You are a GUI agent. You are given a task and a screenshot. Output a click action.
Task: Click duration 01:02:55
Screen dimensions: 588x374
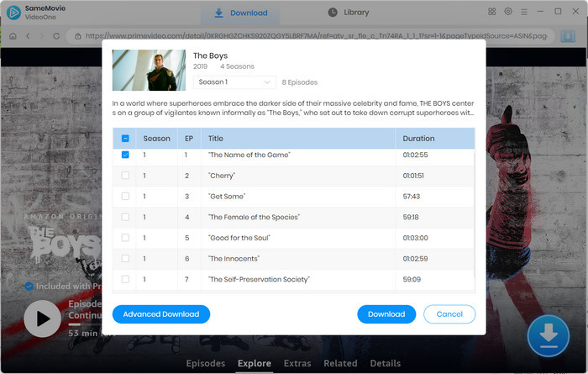[415, 155]
